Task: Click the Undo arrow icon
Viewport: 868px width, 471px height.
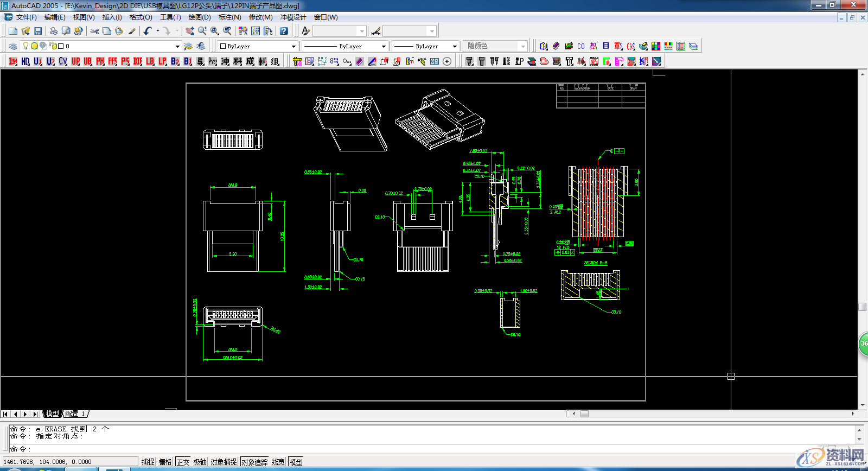Action: click(x=148, y=31)
